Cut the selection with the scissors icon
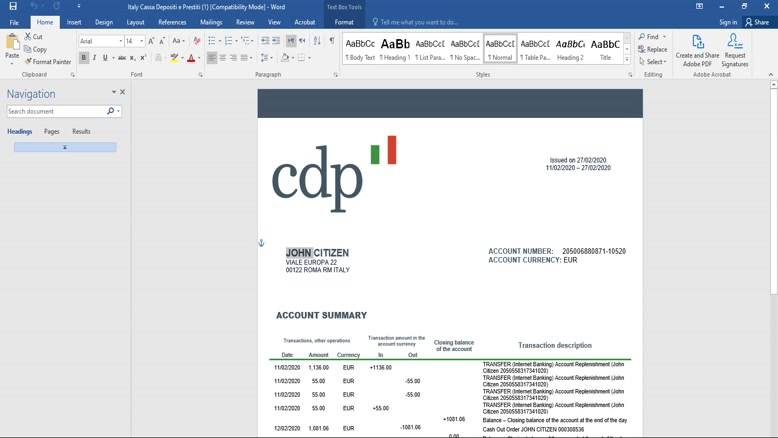The width and height of the screenshot is (778, 438). pyautogui.click(x=33, y=37)
